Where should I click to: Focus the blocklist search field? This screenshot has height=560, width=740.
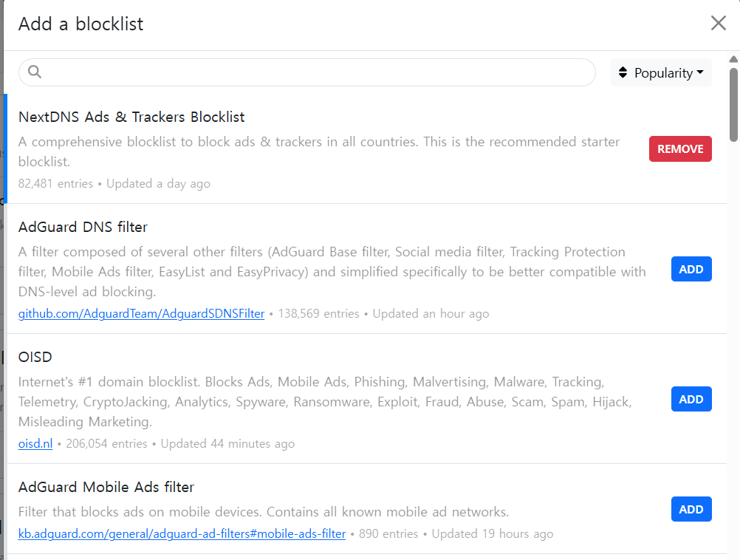click(x=306, y=72)
